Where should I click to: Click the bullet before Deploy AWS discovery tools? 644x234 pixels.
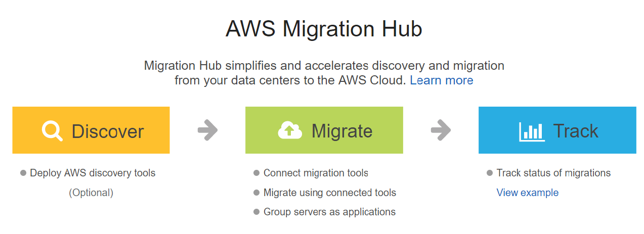pos(23,173)
